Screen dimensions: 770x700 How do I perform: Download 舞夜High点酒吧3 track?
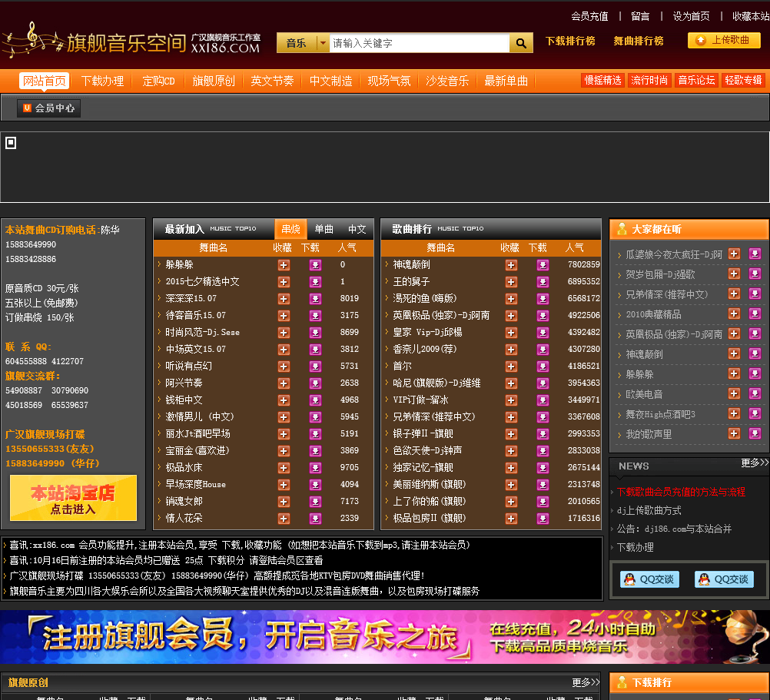[x=755, y=414]
